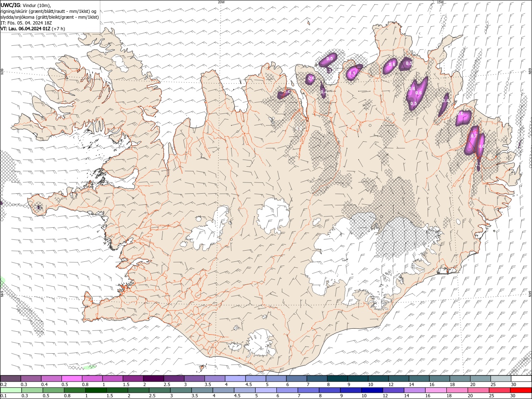This screenshot has height=399, width=532.
Task: Select the white 30 mm snow legend swatch
Action: pyautogui.click(x=521, y=379)
